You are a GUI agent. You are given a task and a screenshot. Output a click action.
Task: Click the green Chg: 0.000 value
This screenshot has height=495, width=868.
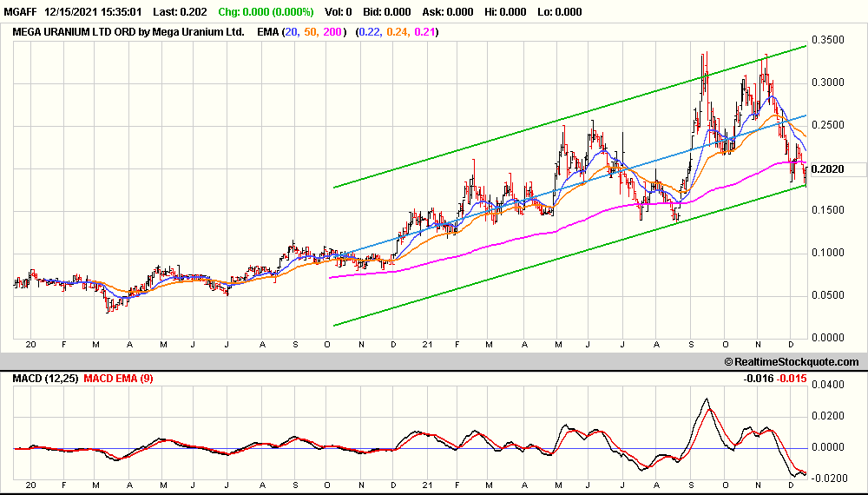266,11
